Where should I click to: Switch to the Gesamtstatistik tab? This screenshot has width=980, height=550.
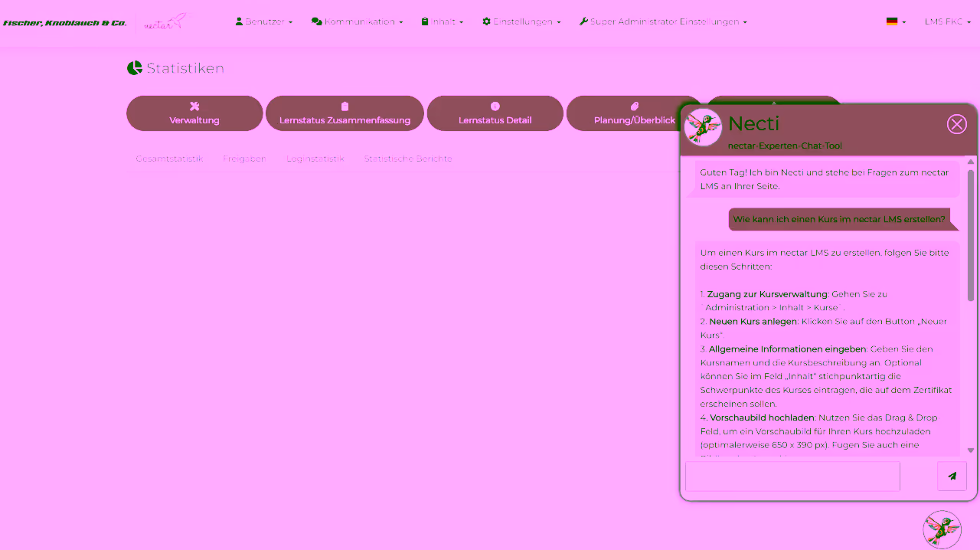(169, 159)
